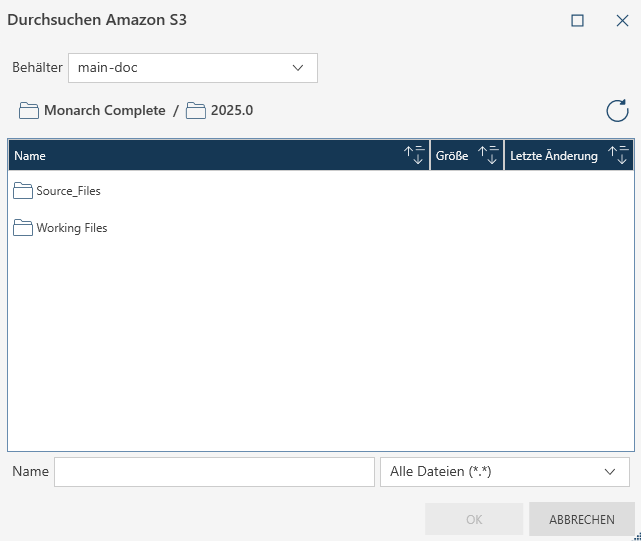
Task: Sort by Letzte Änderung sort icon
Action: [619, 155]
